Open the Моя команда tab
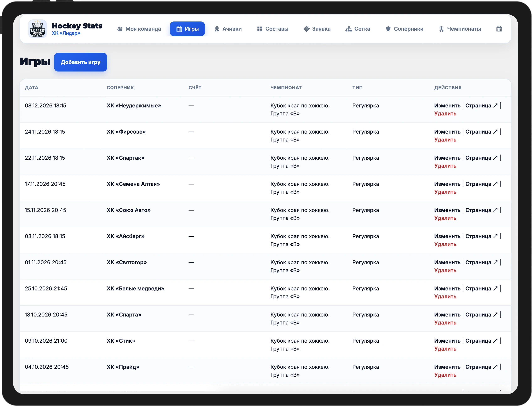The height and width of the screenshot is (406, 532). [139, 29]
